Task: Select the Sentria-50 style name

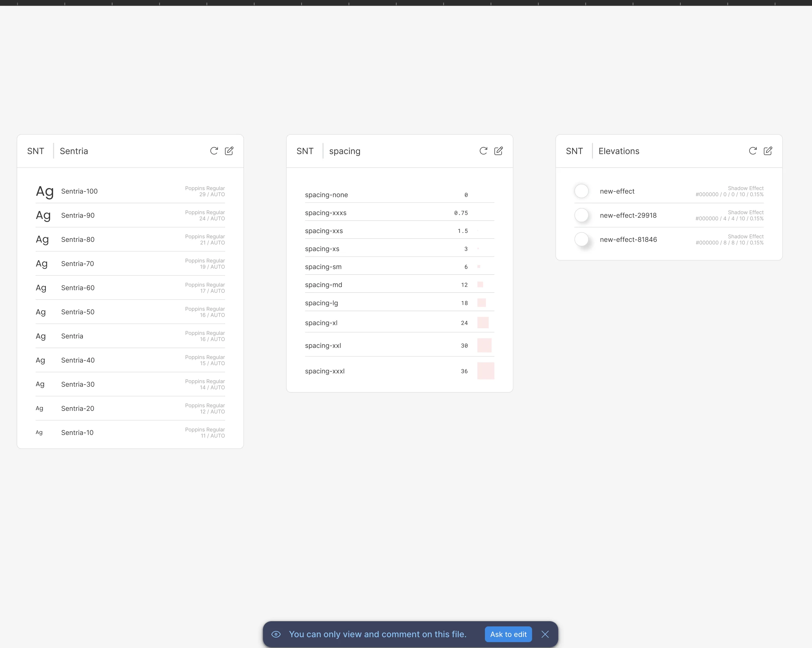Action: click(x=78, y=312)
